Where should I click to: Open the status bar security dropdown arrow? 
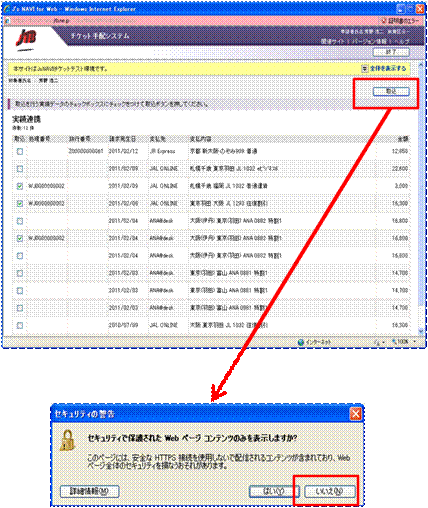point(383,342)
